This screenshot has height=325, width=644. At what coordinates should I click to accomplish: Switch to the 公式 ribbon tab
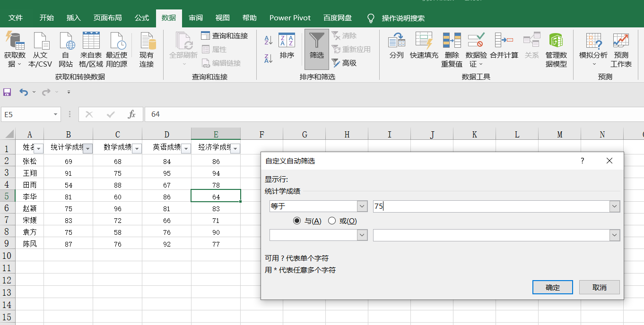click(142, 18)
